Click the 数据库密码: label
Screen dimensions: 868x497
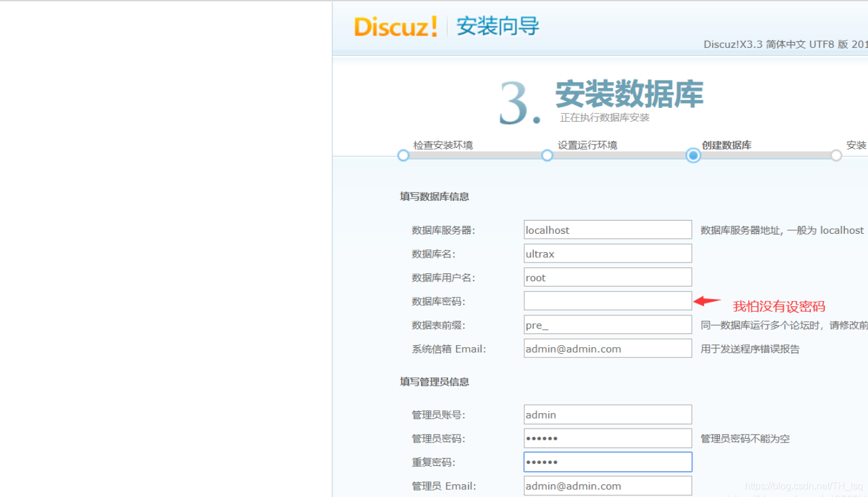438,302
